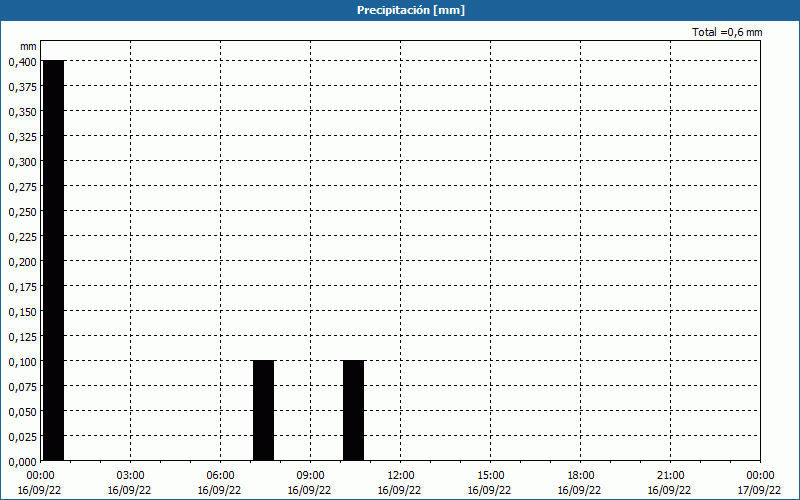Click the 0,275 Y-axis value
Screen dimensions: 800x500
tap(22, 187)
